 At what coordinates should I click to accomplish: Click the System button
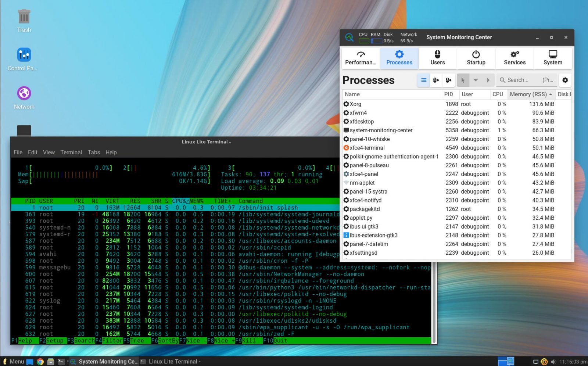click(x=553, y=58)
